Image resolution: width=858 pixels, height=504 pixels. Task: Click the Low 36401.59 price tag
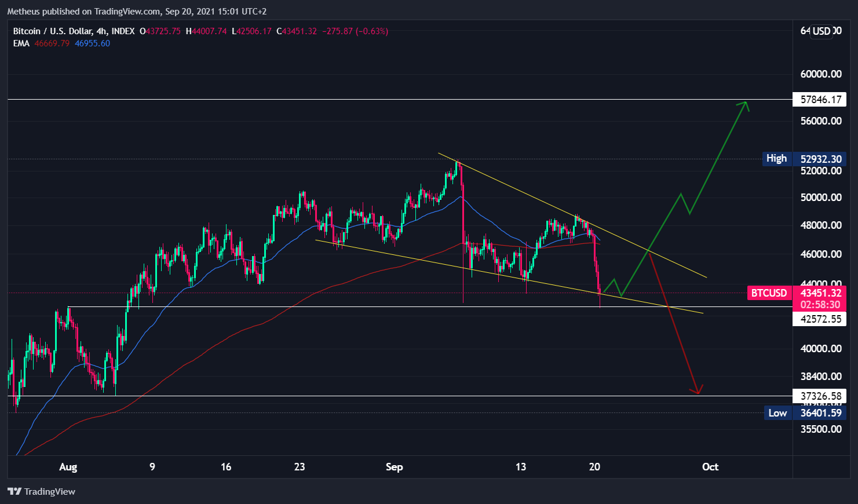pyautogui.click(x=804, y=413)
